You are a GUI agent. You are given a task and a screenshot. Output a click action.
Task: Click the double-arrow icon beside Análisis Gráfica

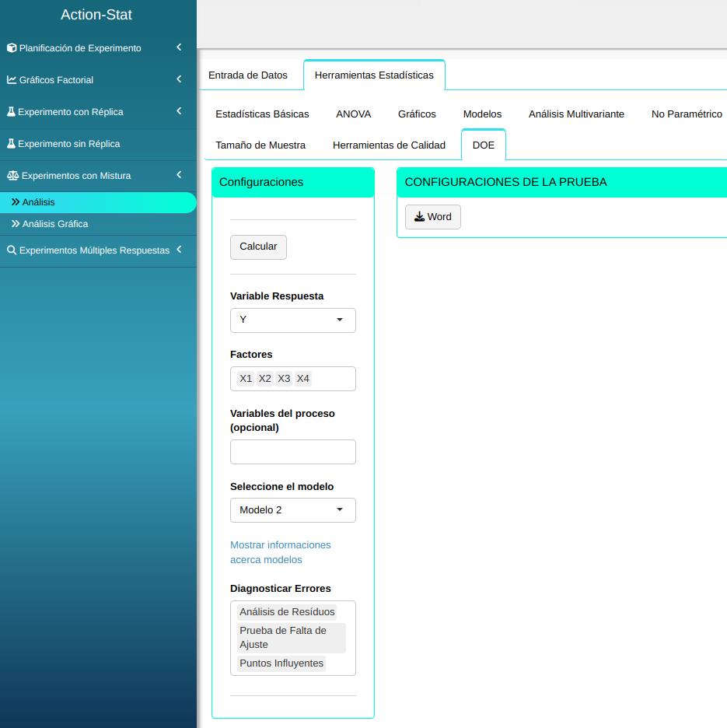[16, 224]
